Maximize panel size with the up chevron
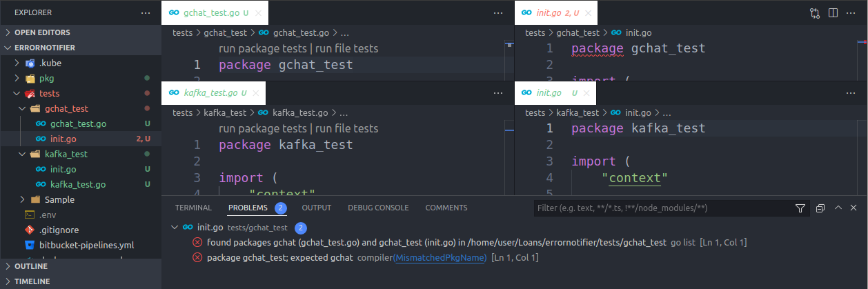 coord(838,208)
